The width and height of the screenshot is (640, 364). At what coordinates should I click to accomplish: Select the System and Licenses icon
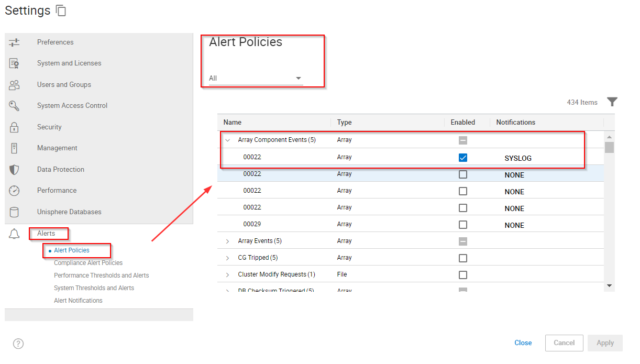click(14, 63)
